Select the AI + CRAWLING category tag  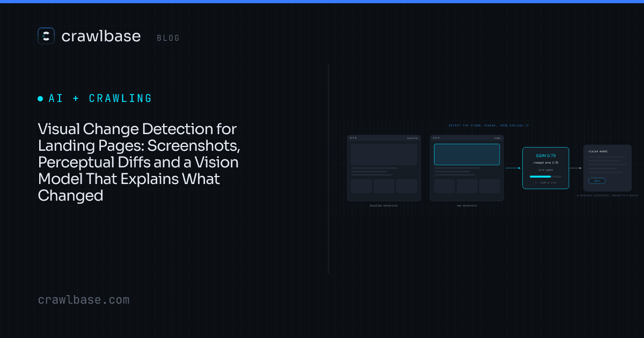coord(95,99)
